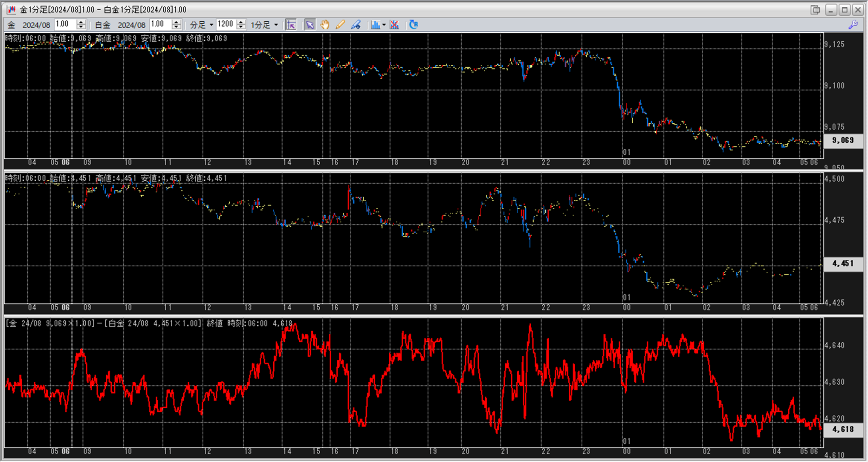Select the arrow pointer tool

(x=310, y=25)
